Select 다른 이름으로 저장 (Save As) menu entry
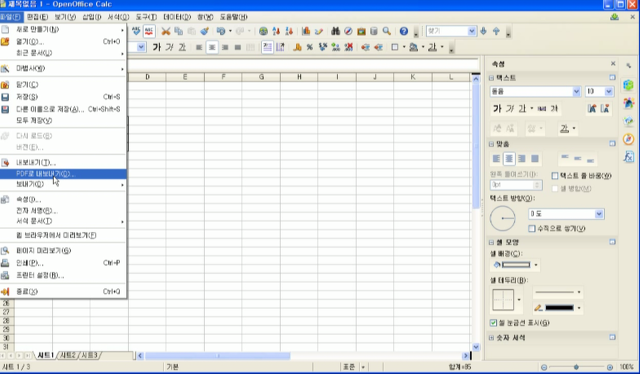The width and height of the screenshot is (640, 374). pos(63,109)
